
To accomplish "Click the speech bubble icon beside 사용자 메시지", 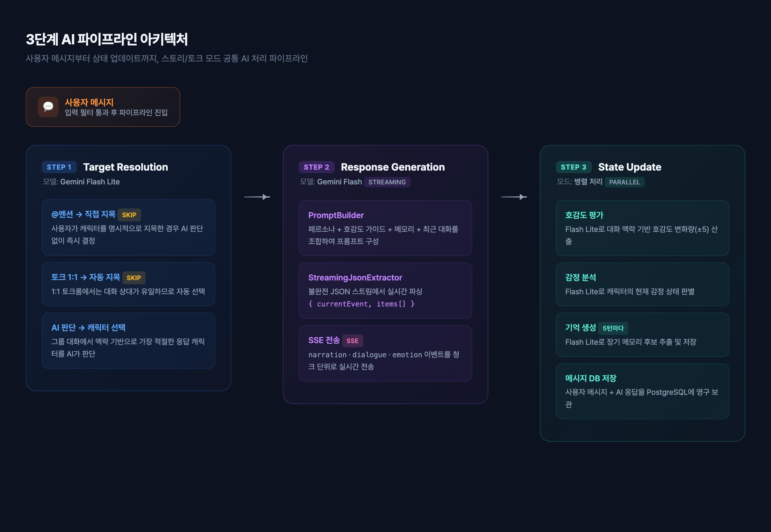I will tap(48, 107).
